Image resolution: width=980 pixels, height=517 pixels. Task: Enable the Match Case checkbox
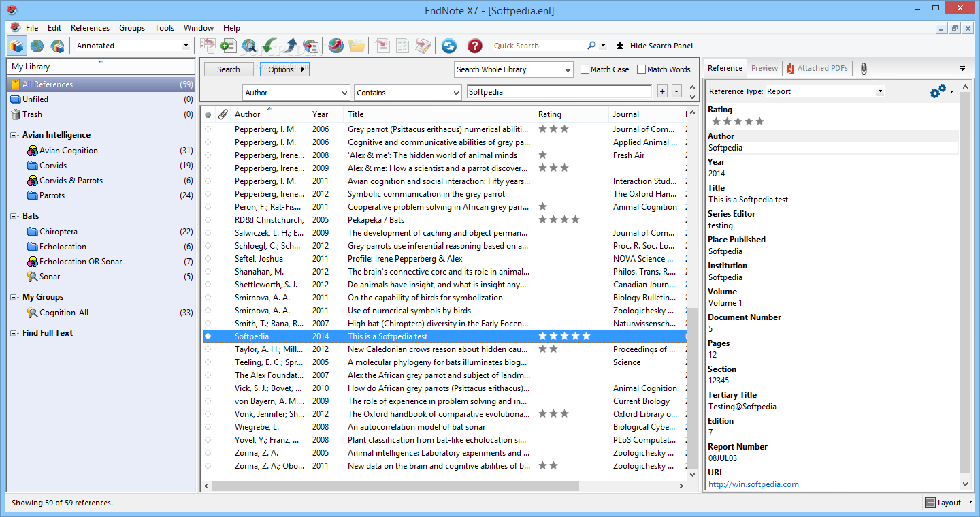pyautogui.click(x=583, y=69)
